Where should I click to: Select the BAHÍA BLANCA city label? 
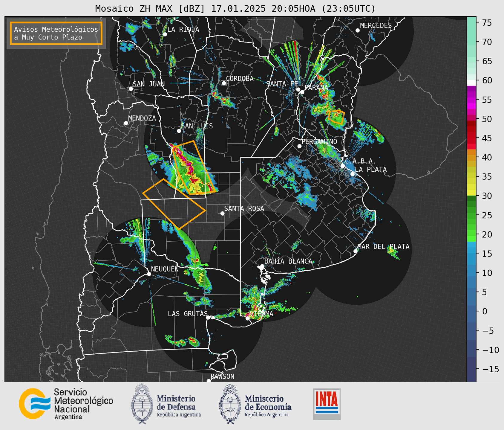[288, 261]
